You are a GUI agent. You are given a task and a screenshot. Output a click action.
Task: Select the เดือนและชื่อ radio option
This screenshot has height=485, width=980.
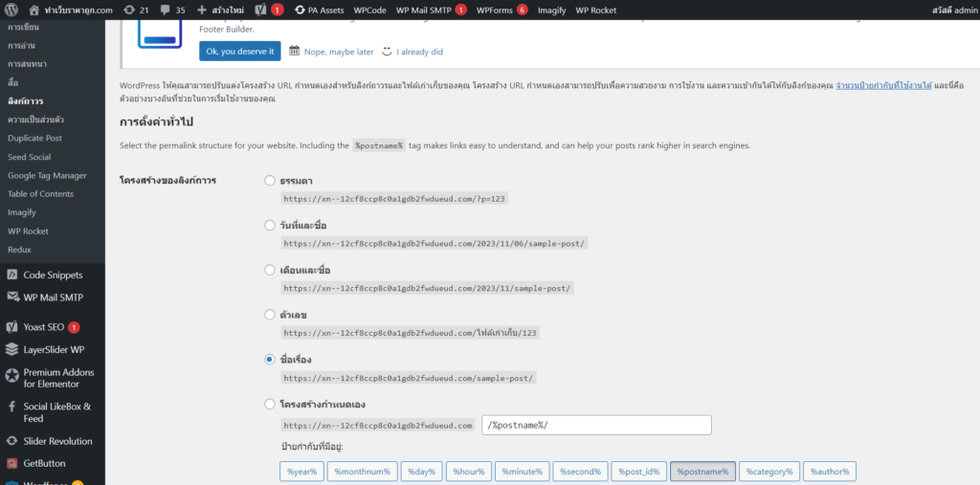click(269, 270)
